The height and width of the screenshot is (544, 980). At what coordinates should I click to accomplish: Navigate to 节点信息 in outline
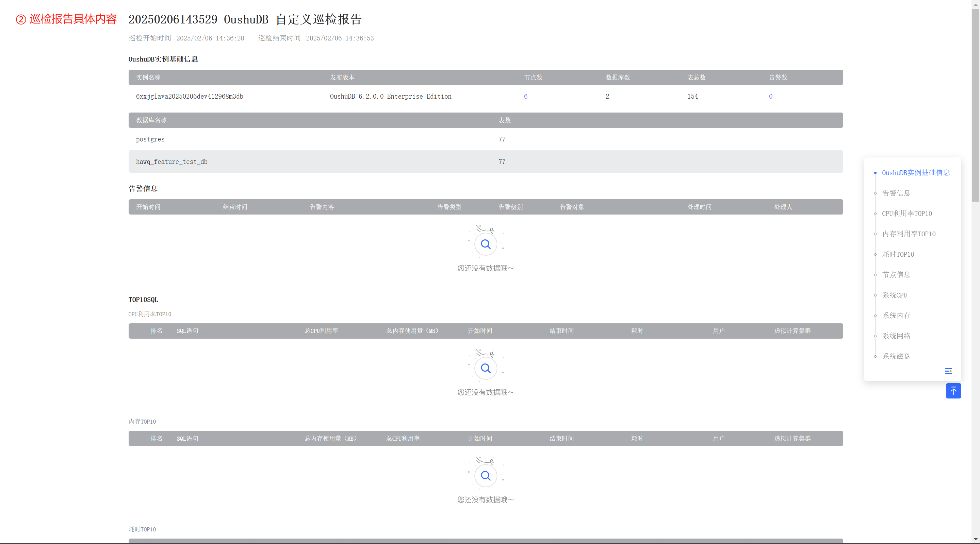[896, 274]
